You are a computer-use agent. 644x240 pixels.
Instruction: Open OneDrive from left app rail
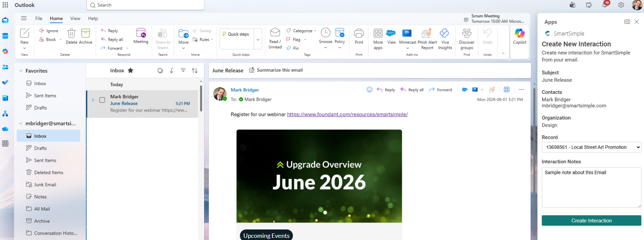tap(5, 129)
